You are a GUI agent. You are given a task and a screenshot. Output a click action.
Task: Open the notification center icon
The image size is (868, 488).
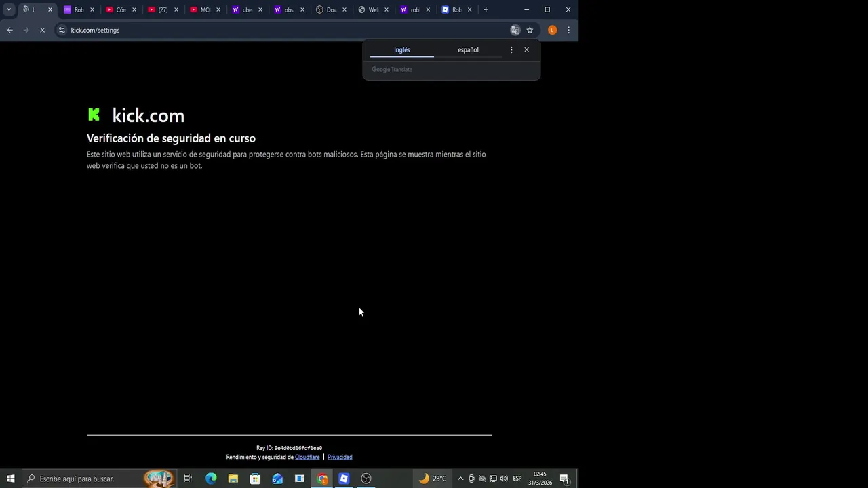564,479
